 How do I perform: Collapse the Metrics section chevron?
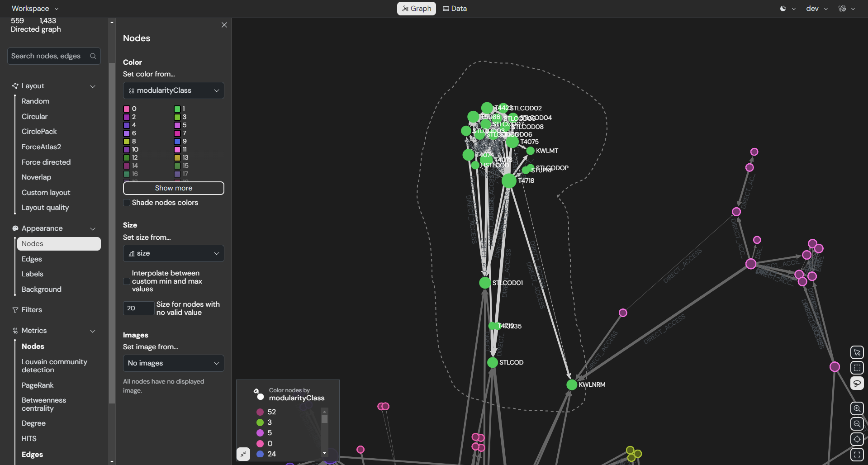tap(93, 331)
